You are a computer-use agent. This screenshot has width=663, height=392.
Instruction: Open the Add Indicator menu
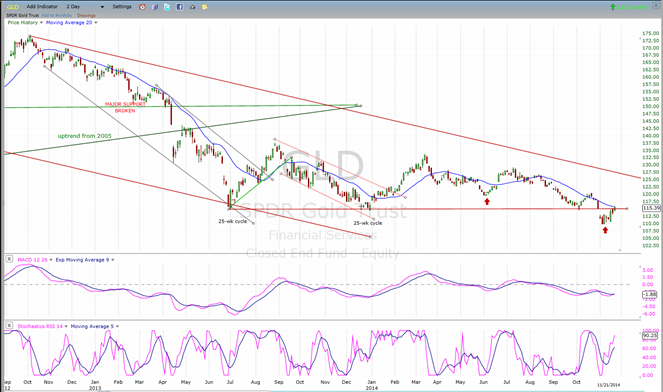tap(42, 7)
